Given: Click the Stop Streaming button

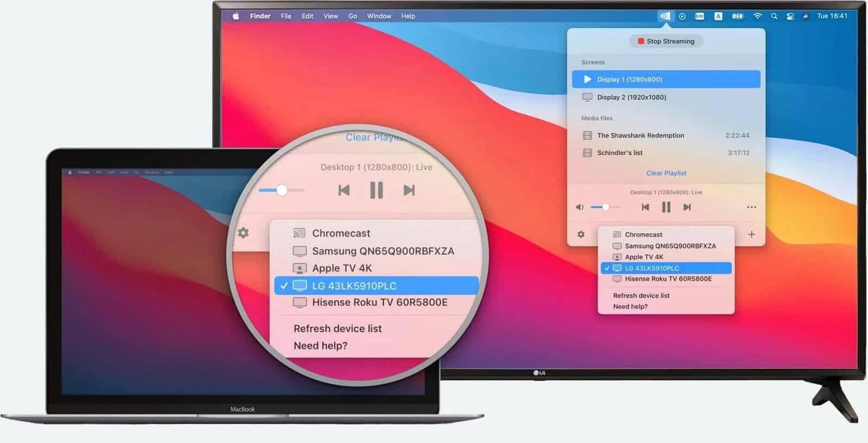Looking at the screenshot, I should tap(666, 41).
